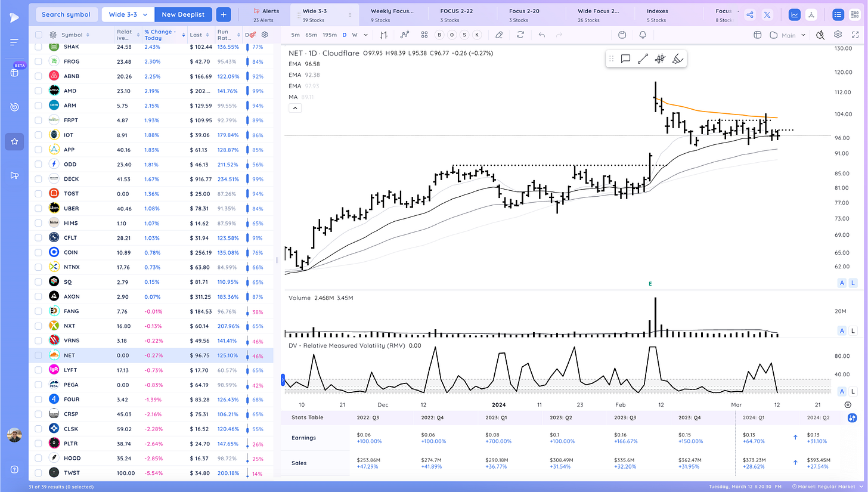Open the calendar icon in chart toolbar

coord(622,35)
